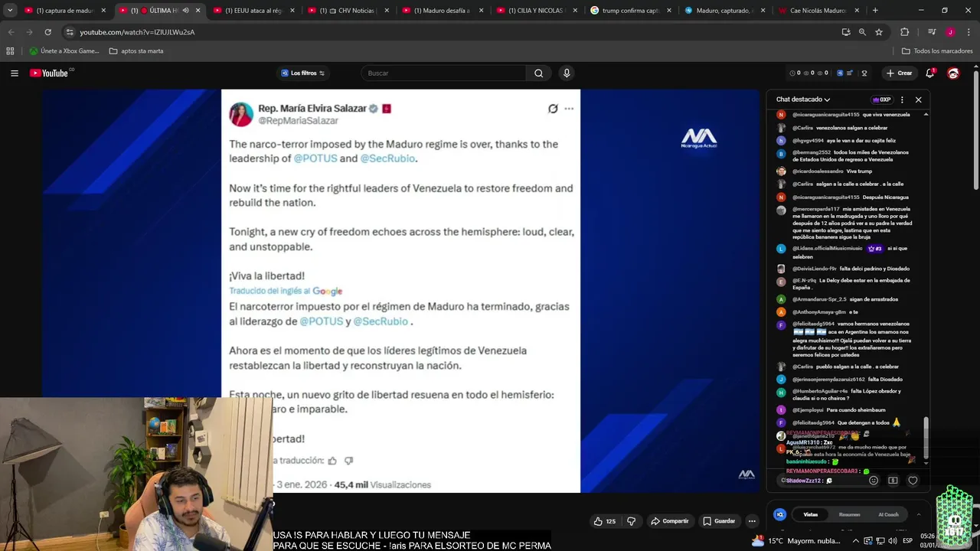Open the apps grid in bookmarks bar
This screenshot has height=551, width=980.
[x=10, y=51]
